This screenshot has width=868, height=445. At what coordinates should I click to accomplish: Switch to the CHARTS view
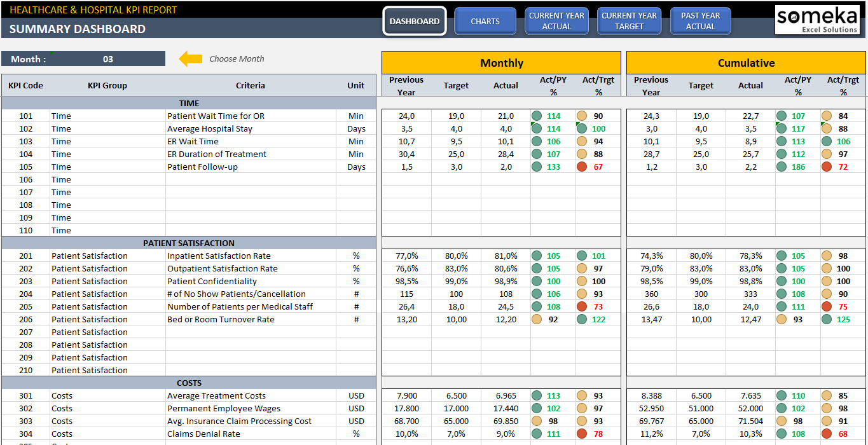[485, 21]
